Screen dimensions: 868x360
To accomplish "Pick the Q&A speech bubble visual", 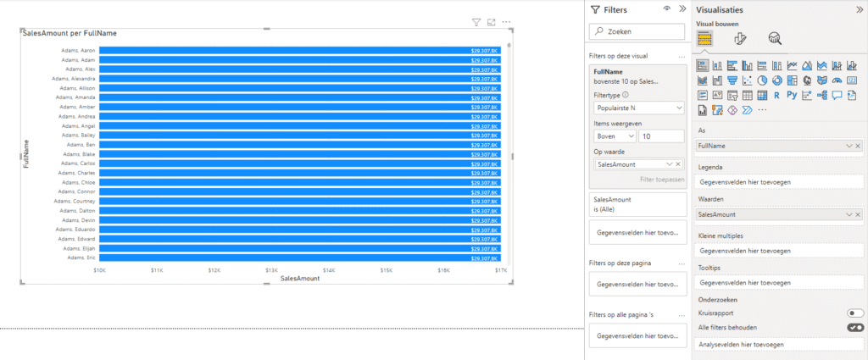I will point(837,95).
